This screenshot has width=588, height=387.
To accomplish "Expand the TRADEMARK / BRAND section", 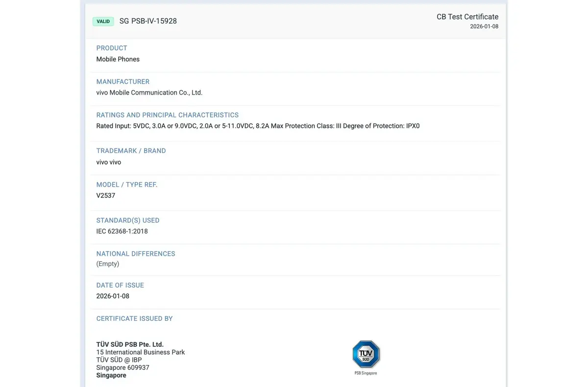I will pyautogui.click(x=131, y=150).
